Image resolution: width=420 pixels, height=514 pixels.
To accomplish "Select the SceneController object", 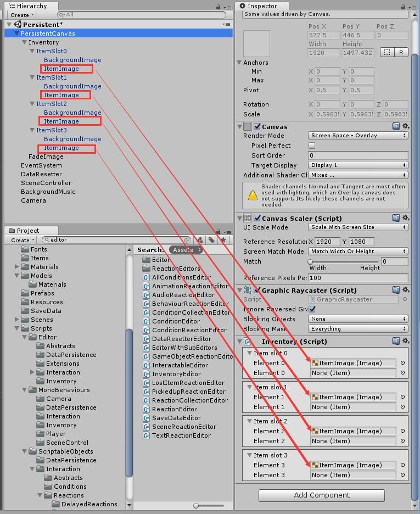I will [46, 183].
